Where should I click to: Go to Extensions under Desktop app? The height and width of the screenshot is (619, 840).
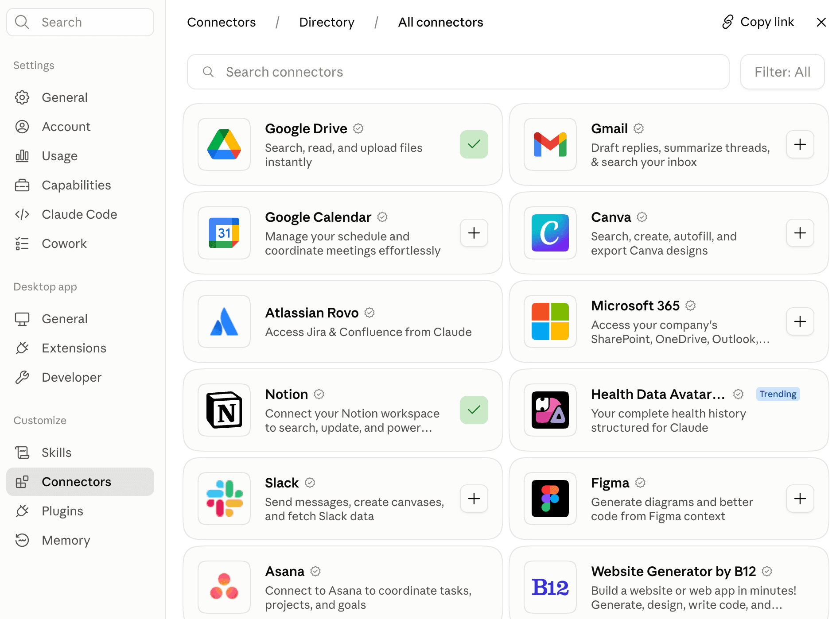pos(80,348)
